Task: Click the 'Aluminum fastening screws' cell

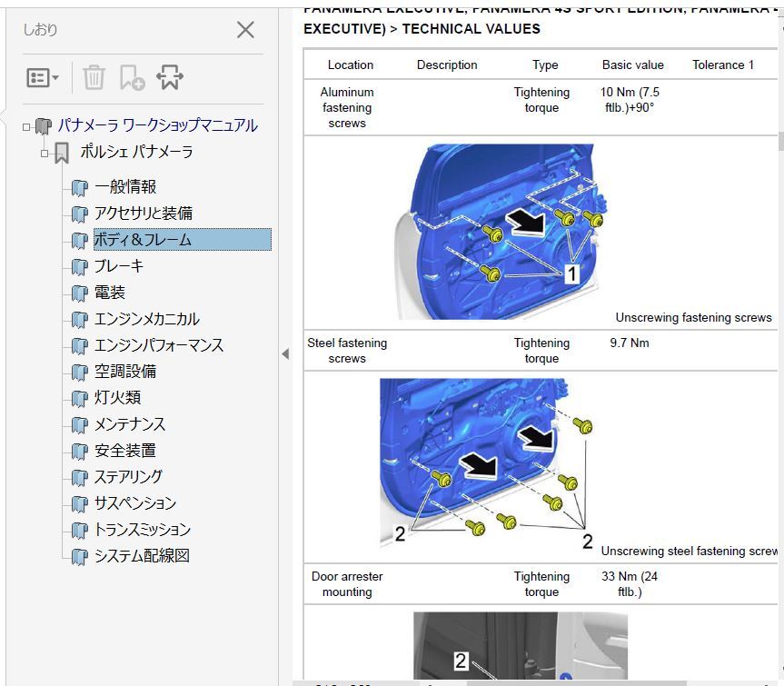Action: 347,107
